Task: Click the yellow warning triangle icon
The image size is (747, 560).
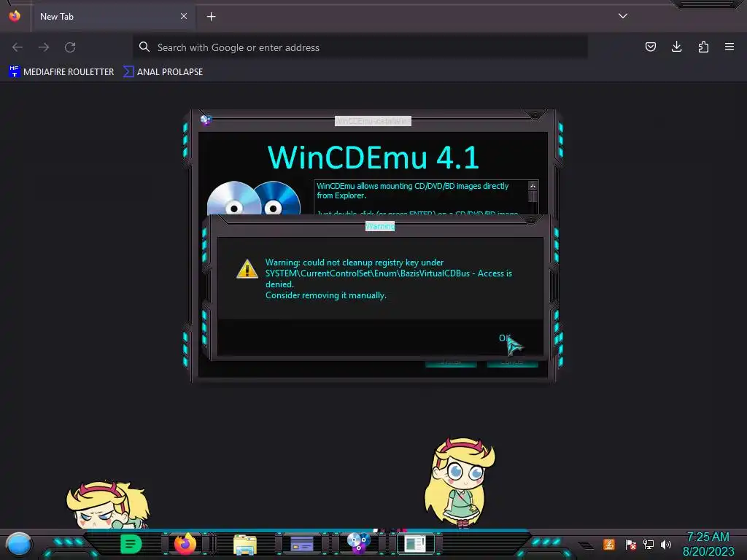Action: pyautogui.click(x=247, y=269)
